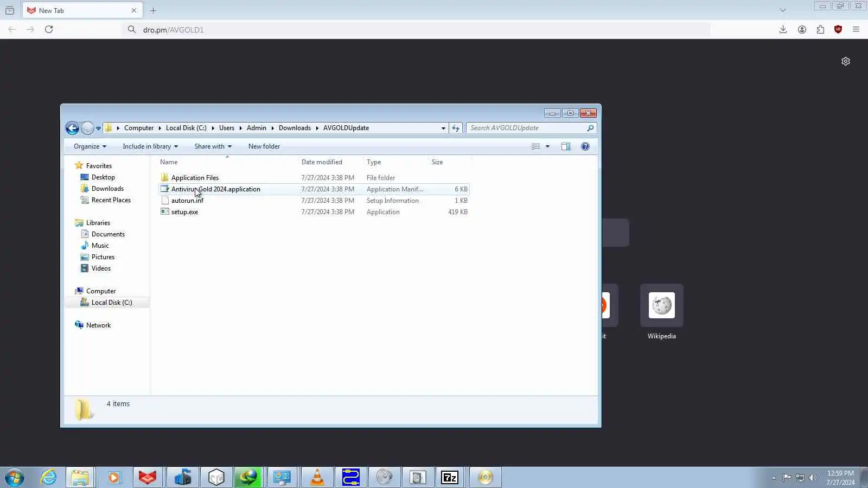Select Users in the address breadcrumb
Screen dimensions: 868x488
[x=227, y=128]
